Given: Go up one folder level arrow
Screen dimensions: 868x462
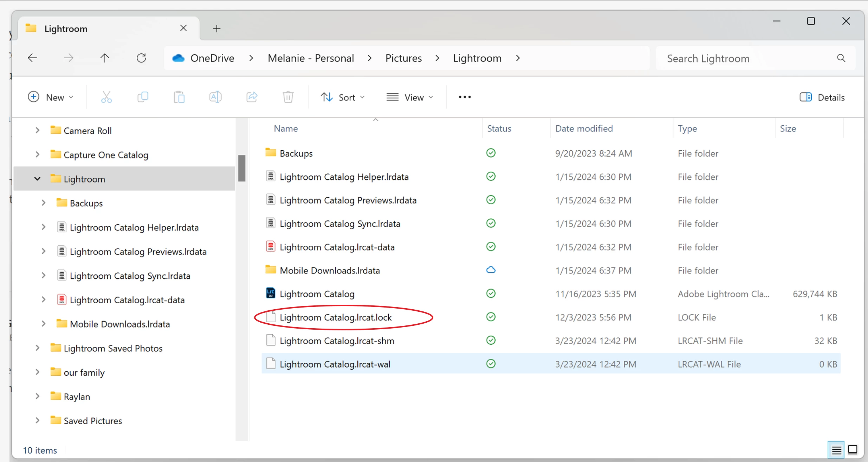Looking at the screenshot, I should coord(105,58).
